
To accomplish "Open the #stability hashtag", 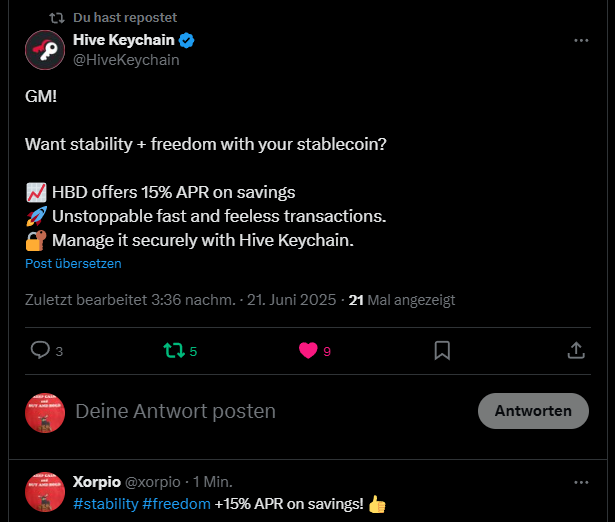I will coord(106,504).
